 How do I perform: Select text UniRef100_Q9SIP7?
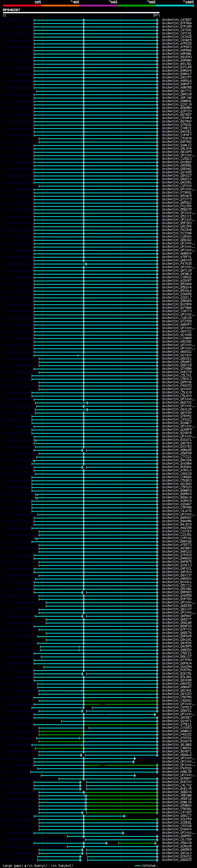pos(177,78)
